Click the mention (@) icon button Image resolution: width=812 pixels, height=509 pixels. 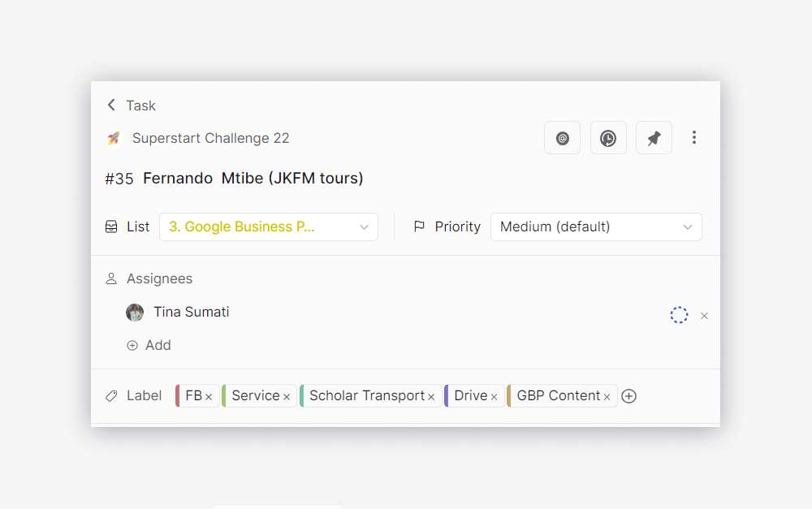(x=562, y=138)
